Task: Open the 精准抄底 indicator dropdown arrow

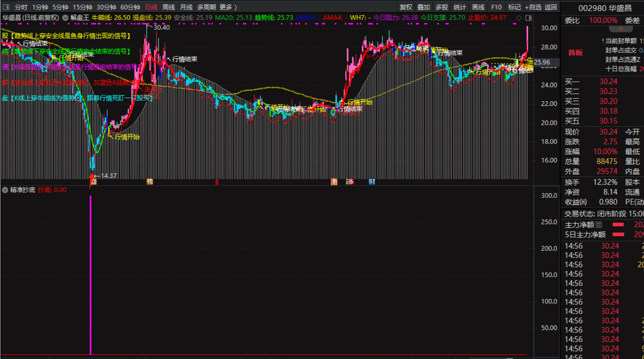Action: 5,190
